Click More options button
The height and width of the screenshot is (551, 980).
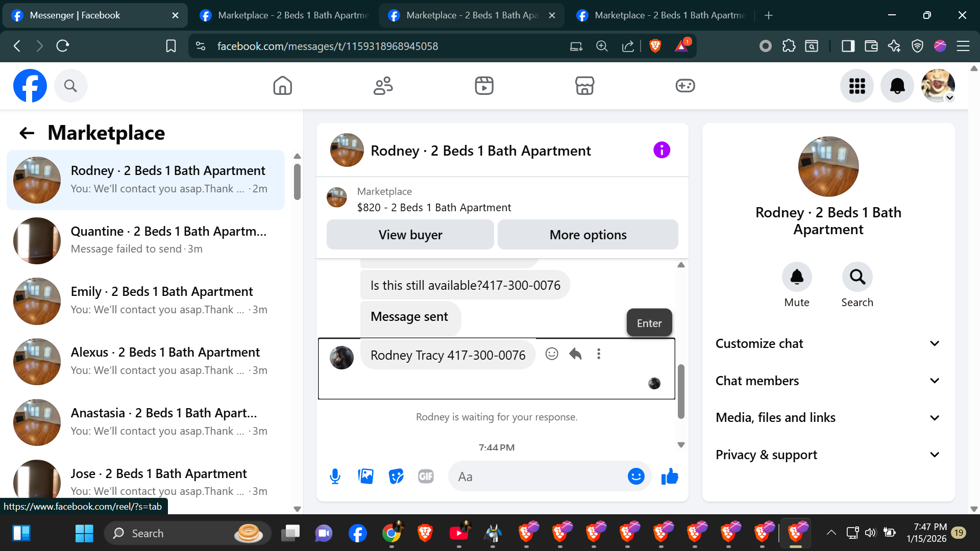click(x=587, y=235)
